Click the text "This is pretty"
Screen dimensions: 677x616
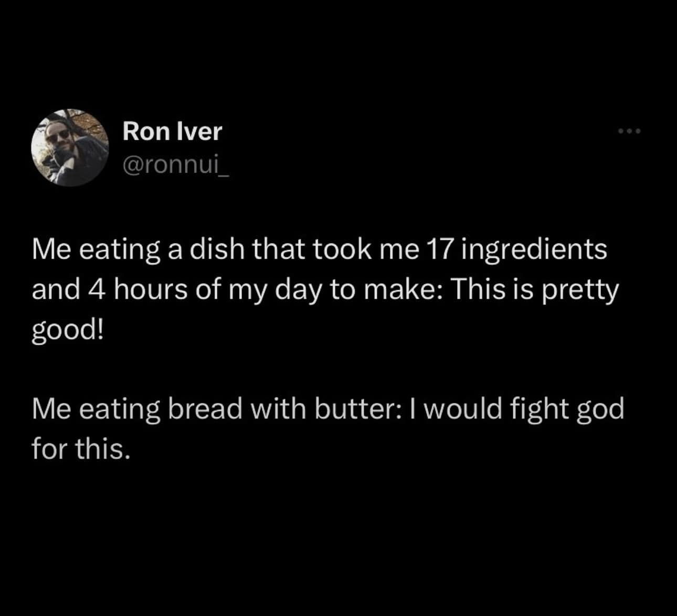(x=534, y=290)
